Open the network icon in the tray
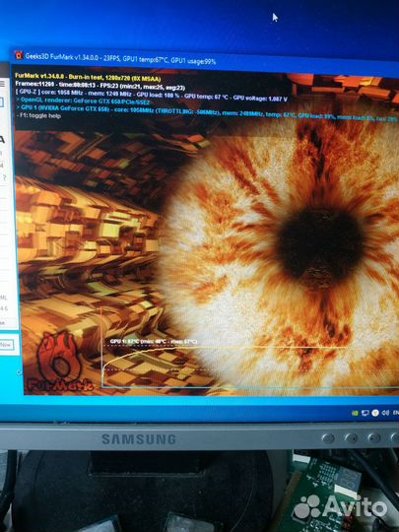Viewport: 399px width, 532px height. [x=366, y=413]
